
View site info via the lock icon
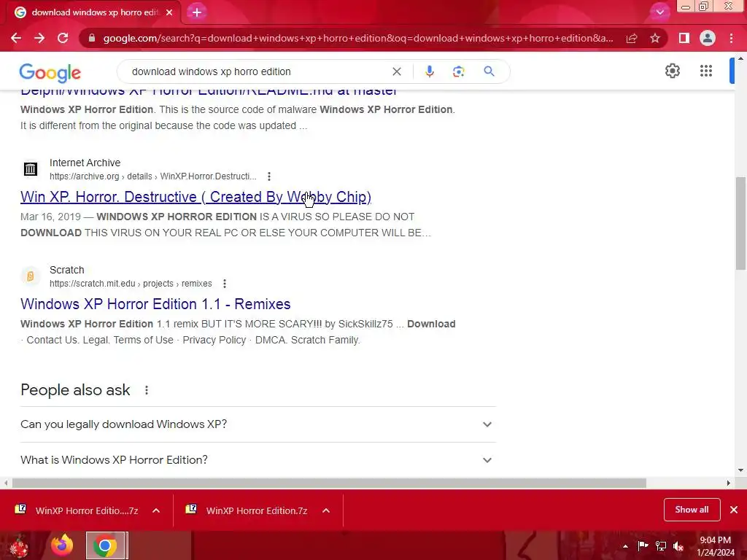point(92,38)
